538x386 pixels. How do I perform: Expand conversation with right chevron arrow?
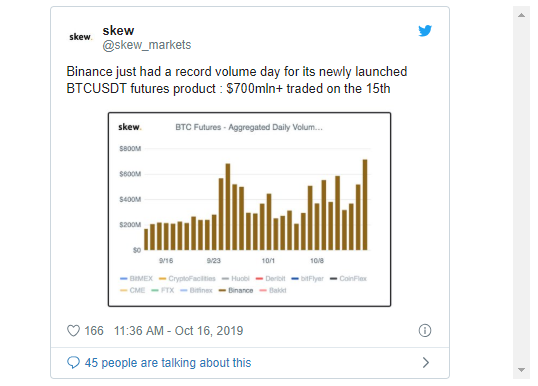pos(425,363)
